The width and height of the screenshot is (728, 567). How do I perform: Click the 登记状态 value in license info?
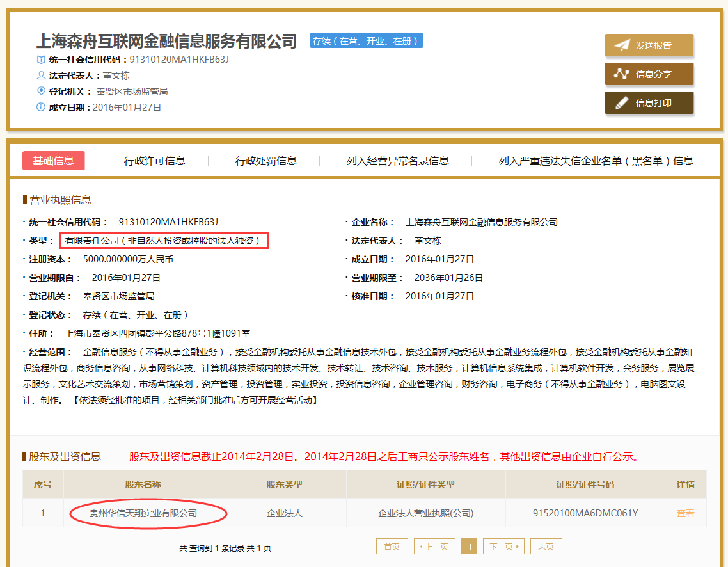(x=135, y=315)
